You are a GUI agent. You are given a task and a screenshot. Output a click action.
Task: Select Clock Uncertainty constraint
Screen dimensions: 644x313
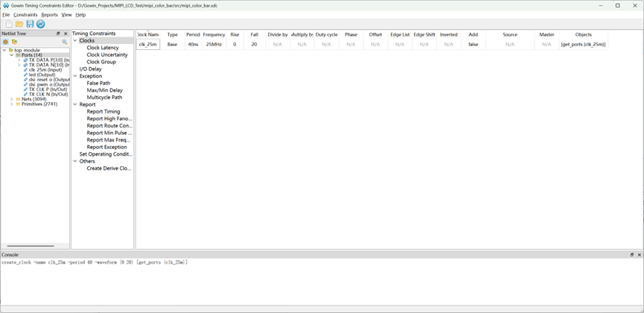tap(107, 54)
